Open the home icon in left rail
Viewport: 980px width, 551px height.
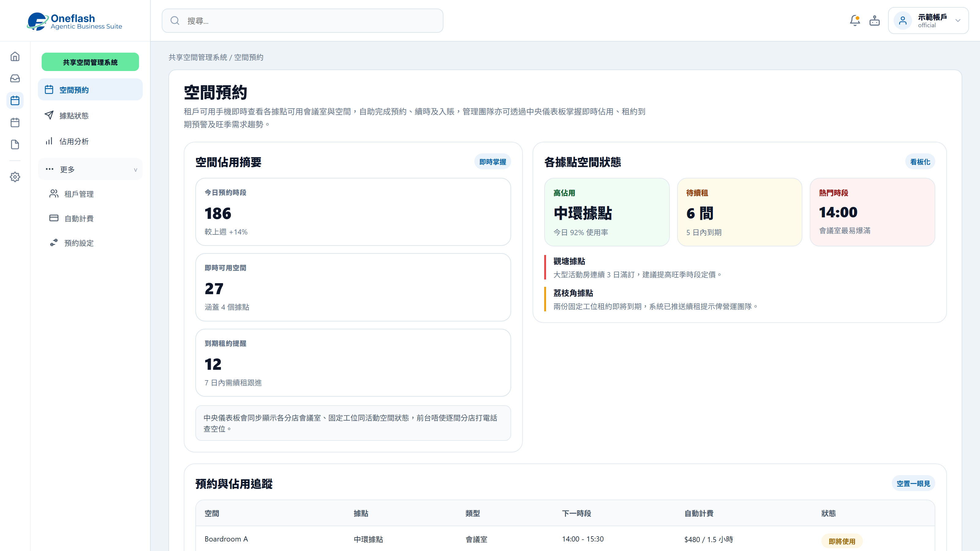pos(15,56)
